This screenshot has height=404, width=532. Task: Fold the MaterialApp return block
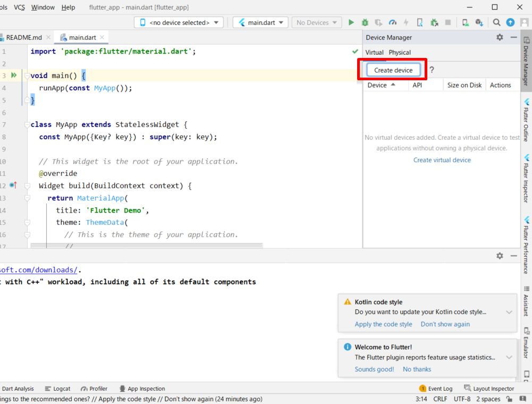(27, 198)
